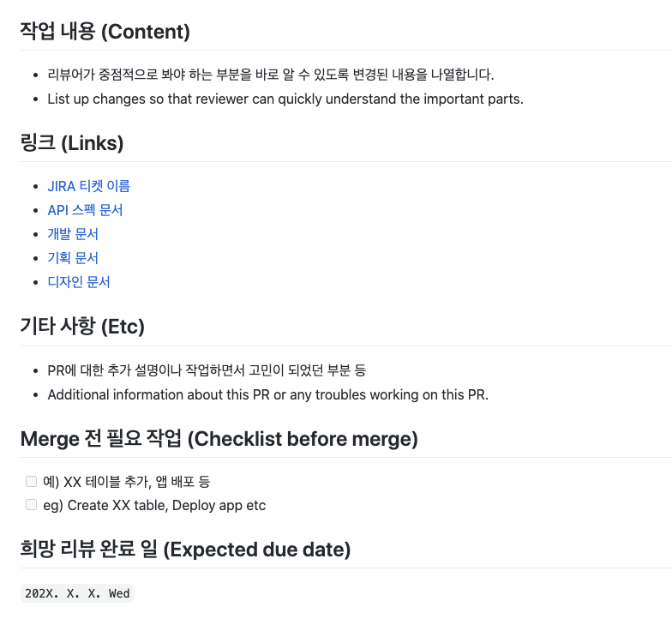Visit the 디자인 문서 link
Screen dimensions: 672x619
[x=79, y=282]
